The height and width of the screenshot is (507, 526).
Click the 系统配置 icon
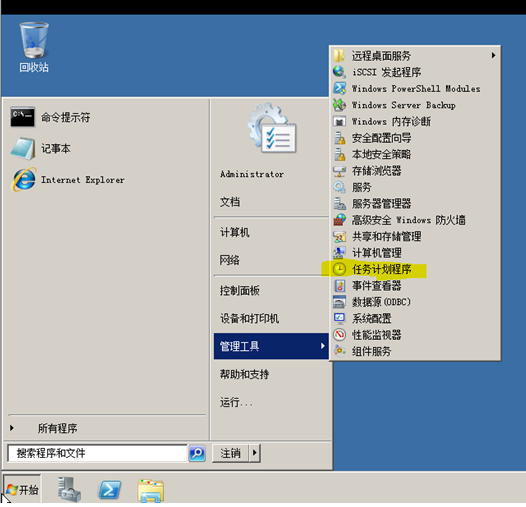pos(339,318)
